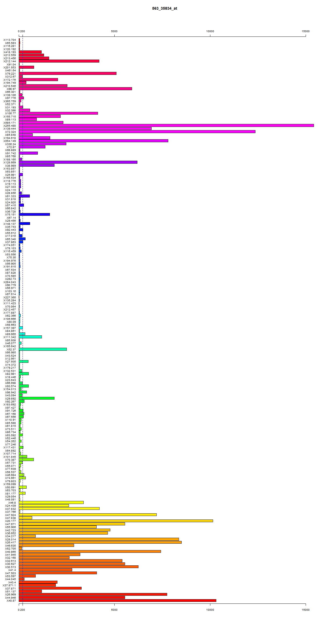Select the bottom-most X40.87 label

[x=11, y=601]
